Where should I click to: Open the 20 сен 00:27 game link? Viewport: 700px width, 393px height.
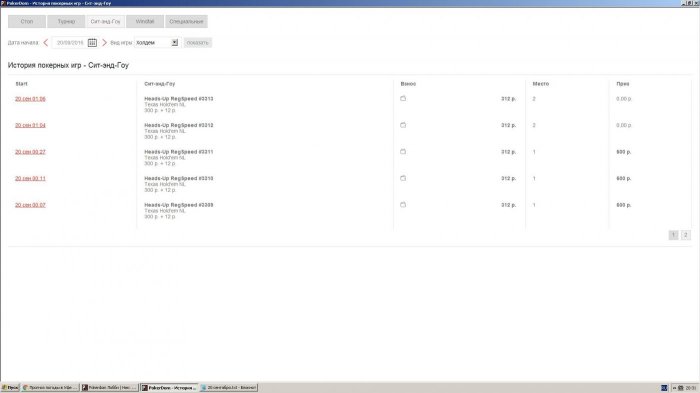(x=30, y=152)
